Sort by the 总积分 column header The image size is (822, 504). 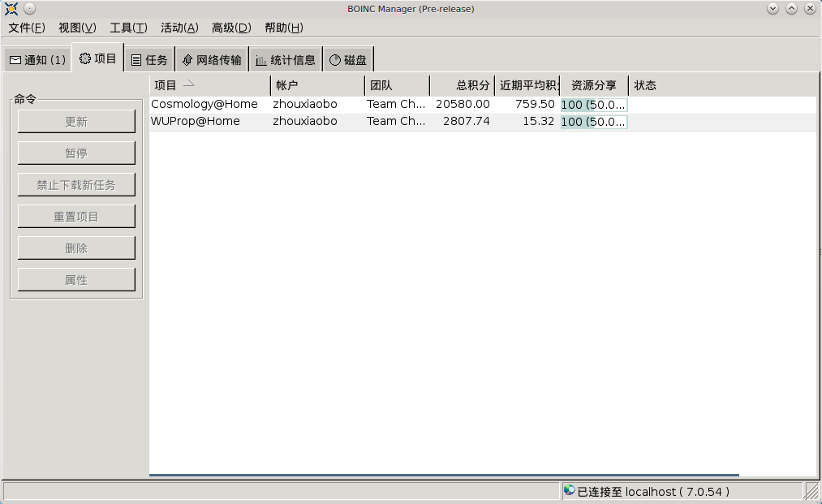(x=462, y=85)
